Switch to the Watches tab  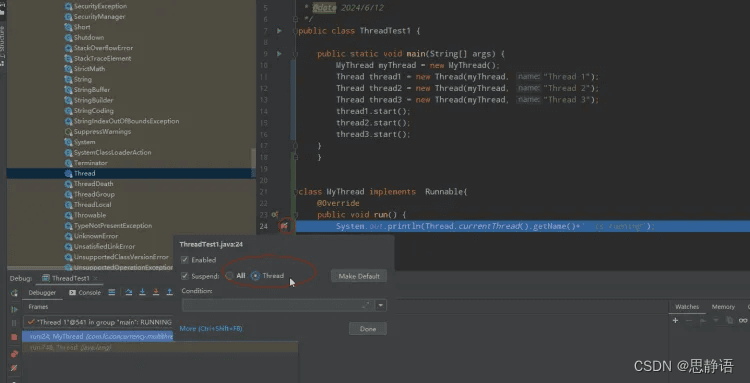[x=687, y=307]
